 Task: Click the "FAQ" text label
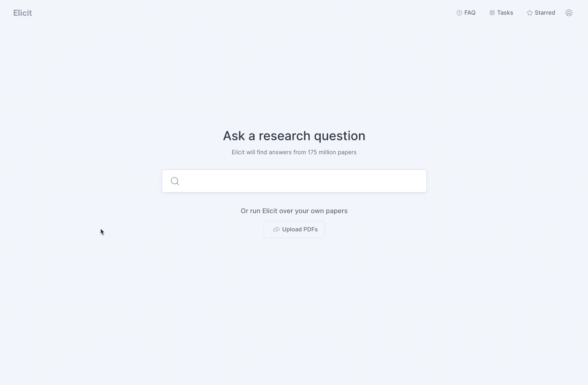point(470,13)
